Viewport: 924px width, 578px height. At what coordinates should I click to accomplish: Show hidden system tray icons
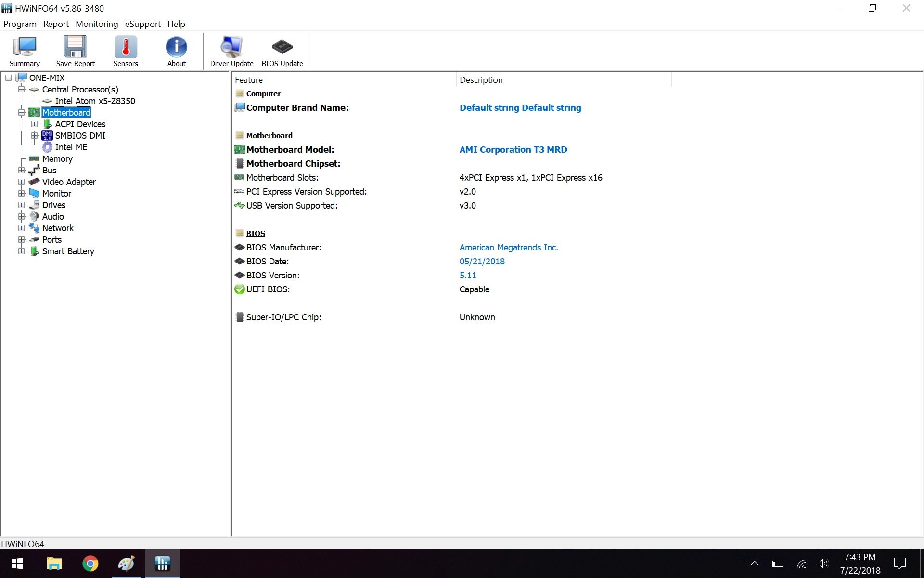(x=755, y=564)
